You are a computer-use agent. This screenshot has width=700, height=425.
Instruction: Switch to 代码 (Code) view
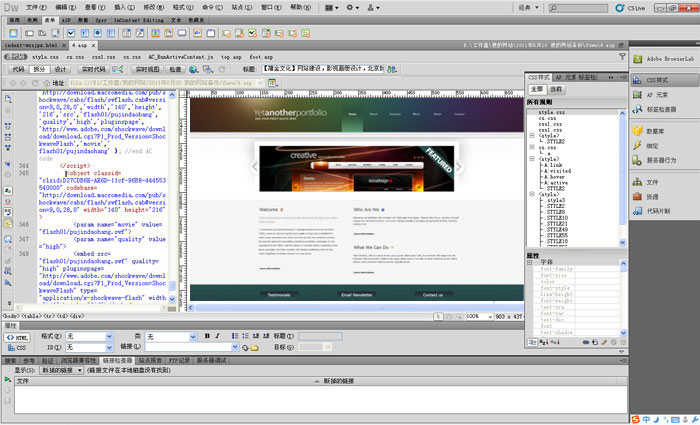click(x=18, y=69)
